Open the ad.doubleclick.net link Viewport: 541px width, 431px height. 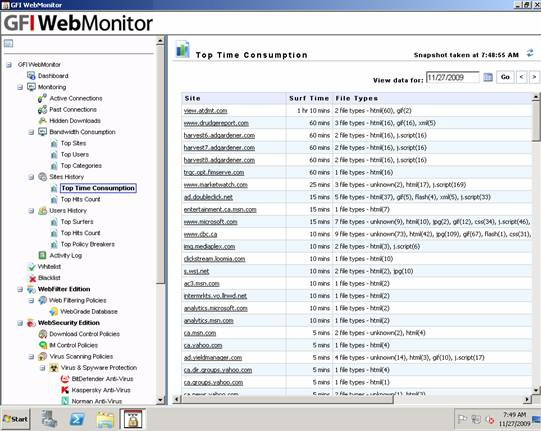pyautogui.click(x=208, y=197)
